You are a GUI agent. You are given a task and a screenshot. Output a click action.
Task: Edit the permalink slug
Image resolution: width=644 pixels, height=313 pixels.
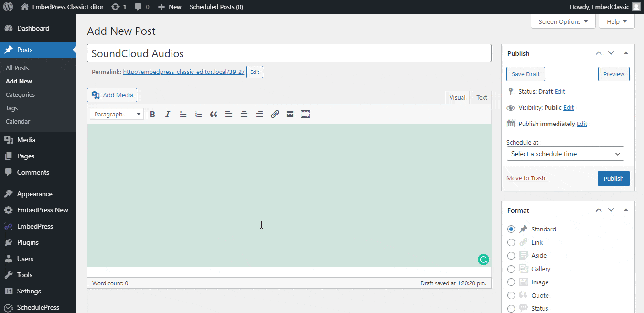[x=255, y=72]
